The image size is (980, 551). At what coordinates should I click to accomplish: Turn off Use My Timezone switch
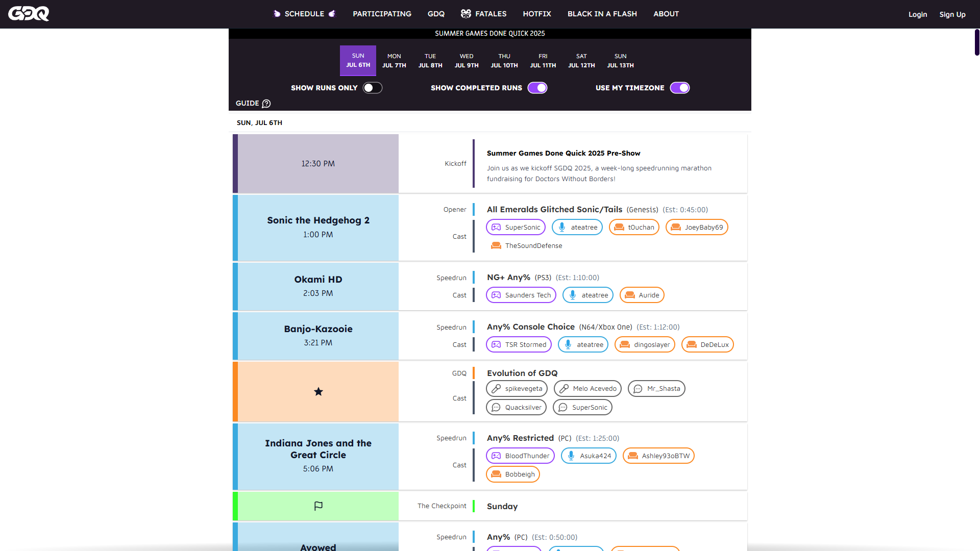pos(680,88)
